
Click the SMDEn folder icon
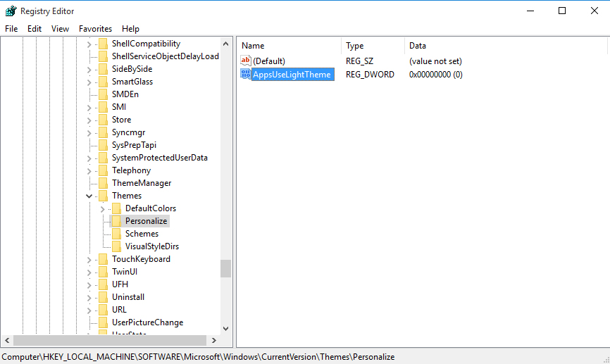(103, 94)
